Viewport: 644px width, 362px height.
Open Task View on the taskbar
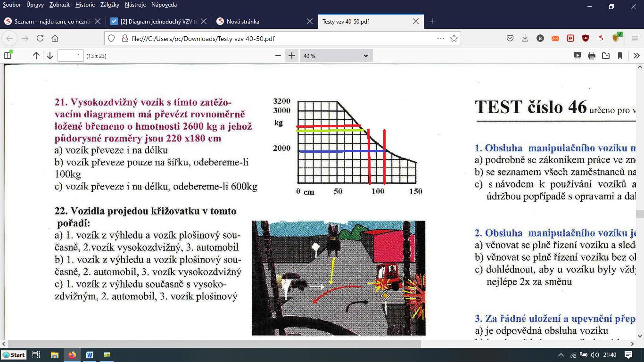point(36,355)
